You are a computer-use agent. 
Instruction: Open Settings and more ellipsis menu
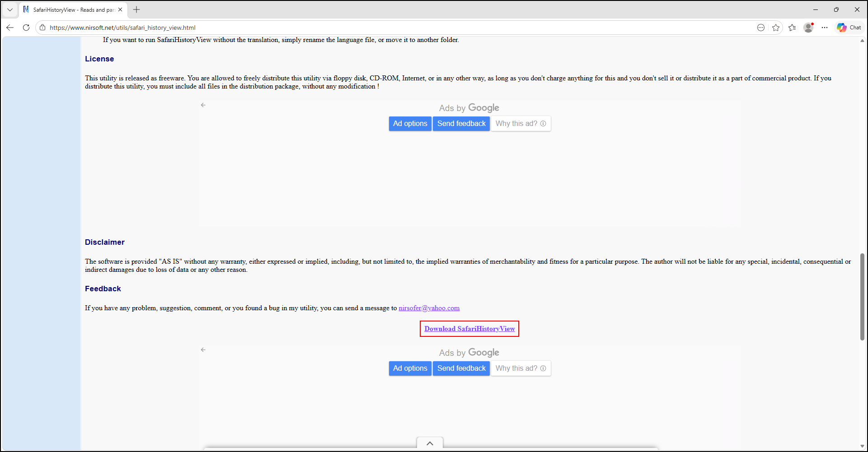tap(825, 28)
